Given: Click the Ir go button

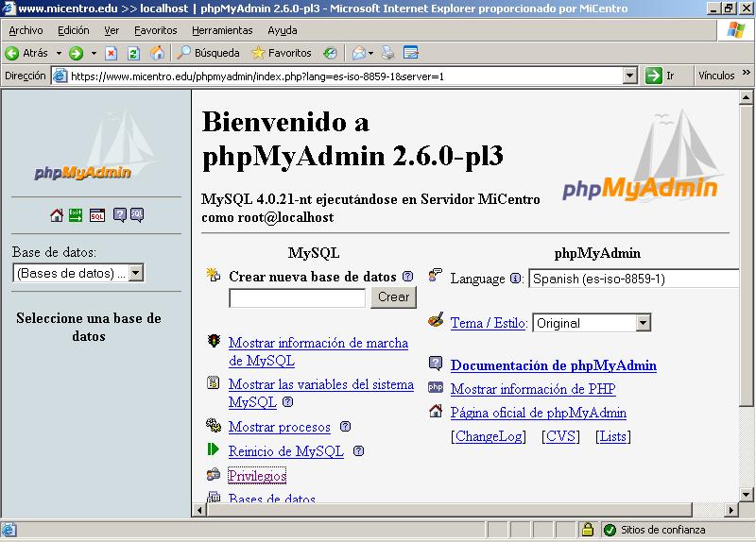Looking at the screenshot, I should pyautogui.click(x=661, y=76).
